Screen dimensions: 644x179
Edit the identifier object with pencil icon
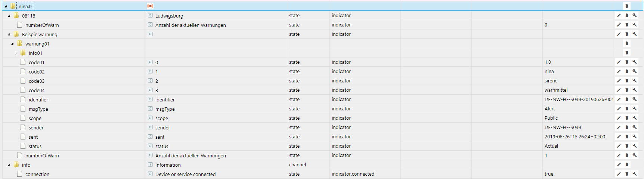point(619,100)
